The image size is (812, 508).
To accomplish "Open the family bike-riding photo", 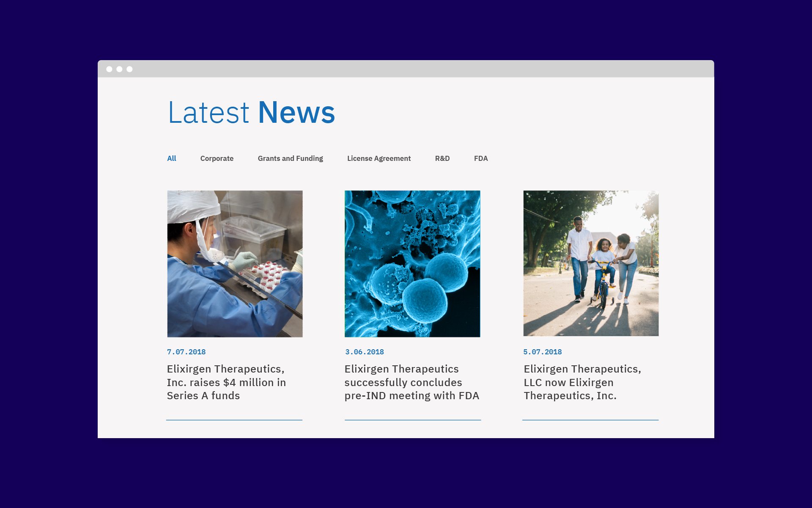I will tap(591, 263).
